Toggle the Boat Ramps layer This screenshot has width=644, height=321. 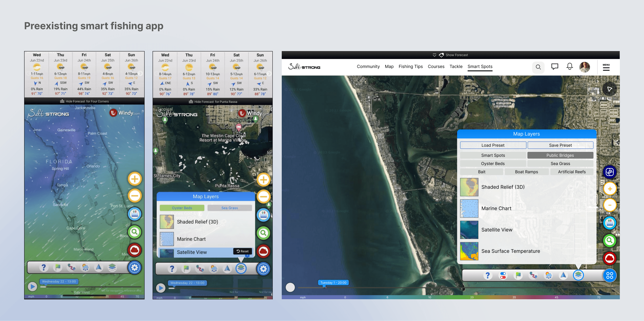tap(526, 172)
